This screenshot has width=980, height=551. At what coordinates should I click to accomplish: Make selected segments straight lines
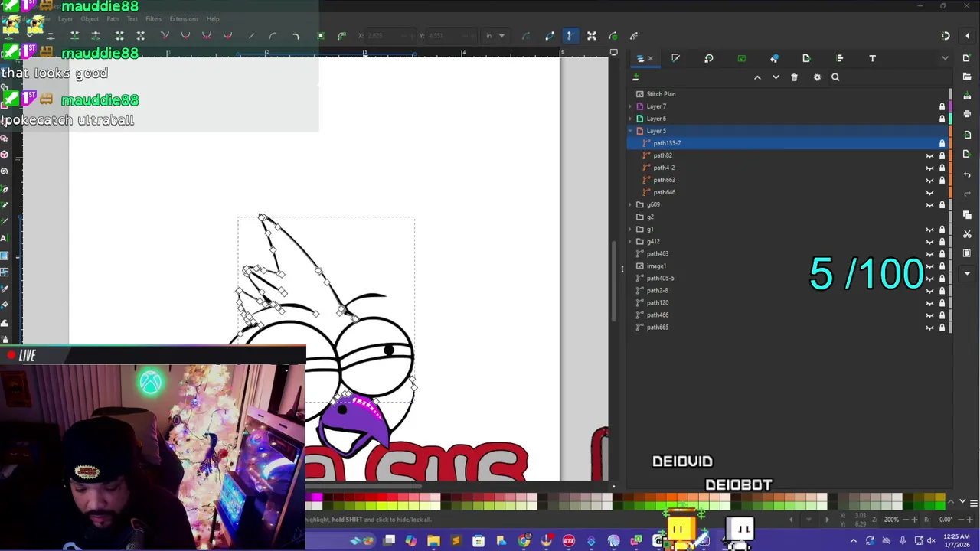click(x=251, y=36)
